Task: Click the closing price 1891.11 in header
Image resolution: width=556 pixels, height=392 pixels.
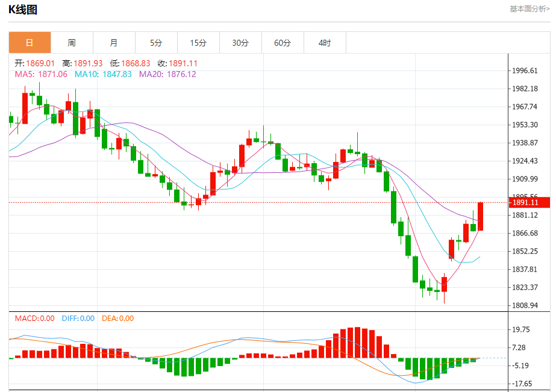Action: tap(183, 63)
